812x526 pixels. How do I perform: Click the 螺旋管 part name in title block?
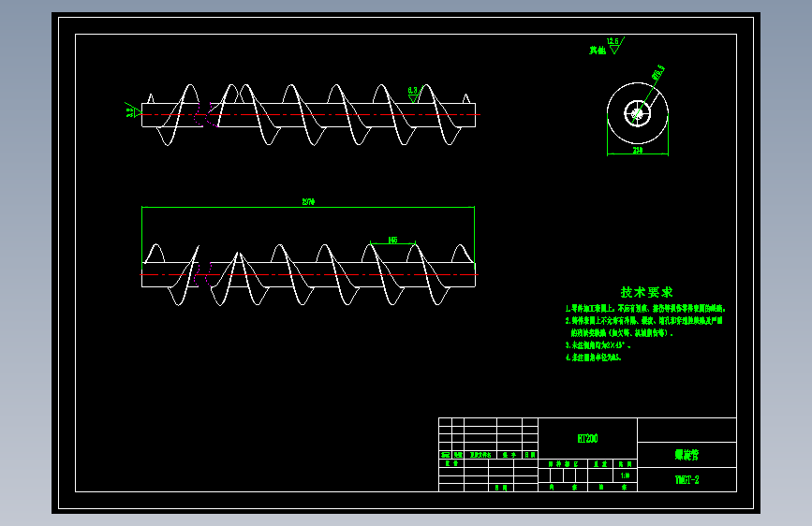click(687, 455)
